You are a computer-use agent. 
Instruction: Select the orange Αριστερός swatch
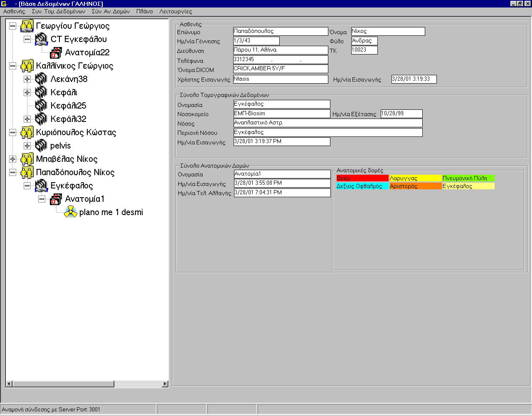click(416, 186)
